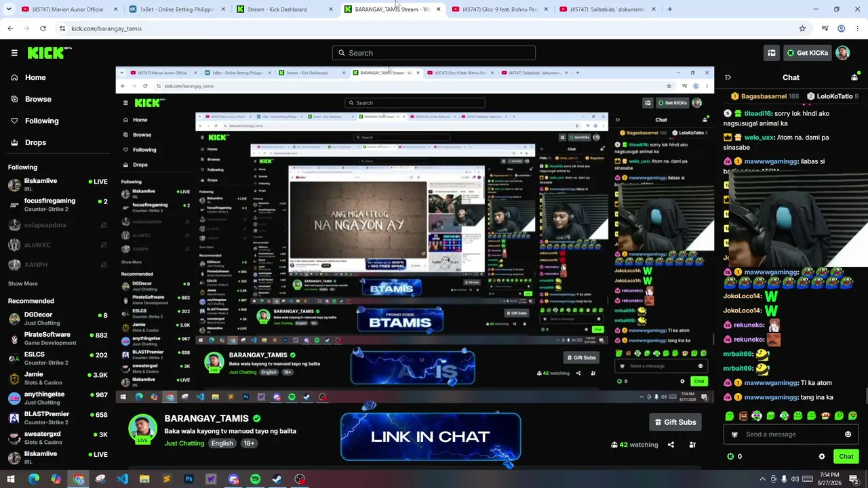Open the PirateSoftware recommended channel

58,338
